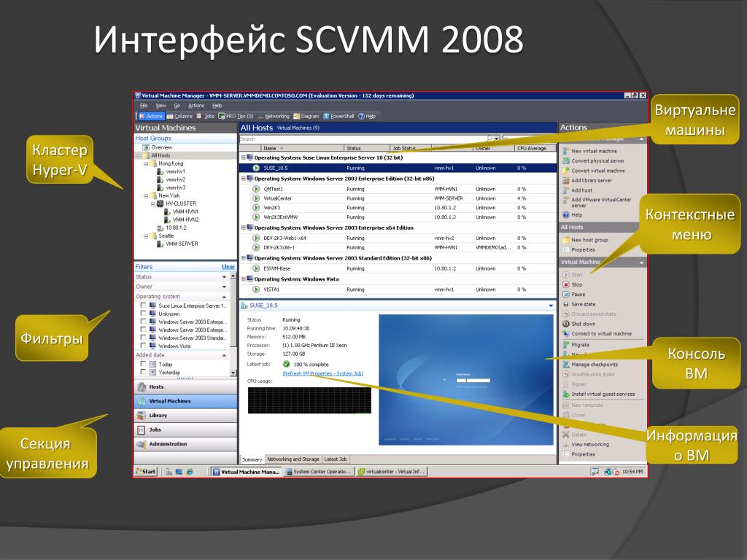Collapse the All Hosts tree node

pos(139,156)
